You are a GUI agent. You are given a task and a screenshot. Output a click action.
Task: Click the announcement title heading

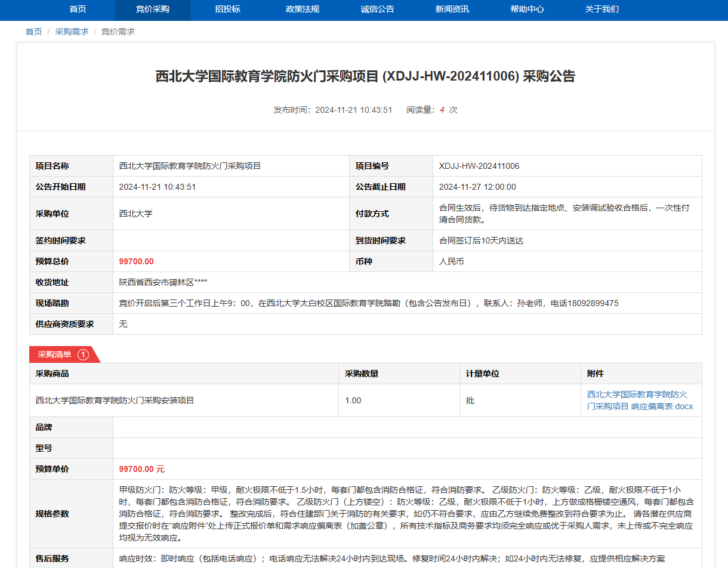pyautogui.click(x=365, y=76)
